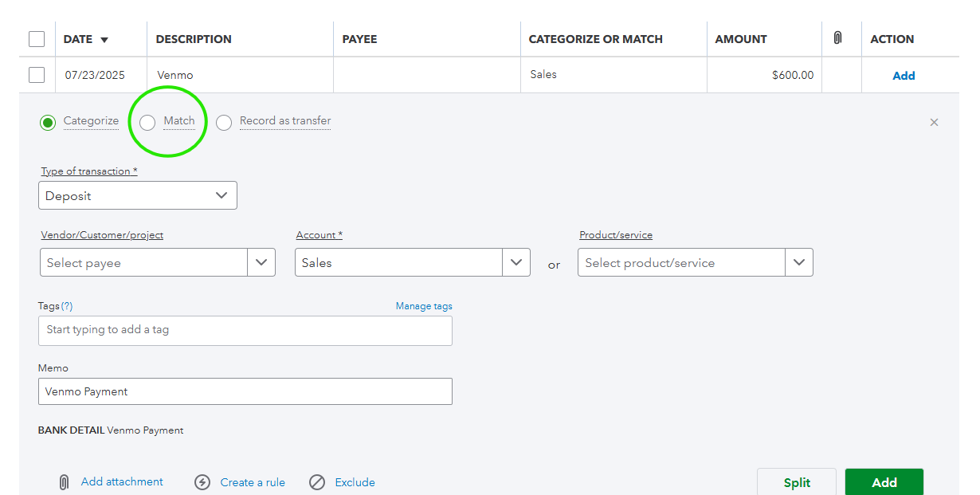Expand the Select payee dropdown arrow
The image size is (980, 495).
coord(261,262)
